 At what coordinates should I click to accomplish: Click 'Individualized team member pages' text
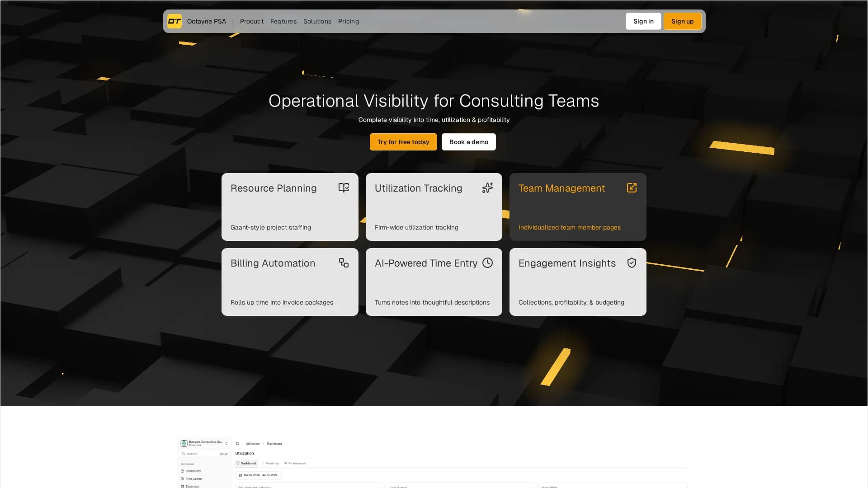coord(569,227)
